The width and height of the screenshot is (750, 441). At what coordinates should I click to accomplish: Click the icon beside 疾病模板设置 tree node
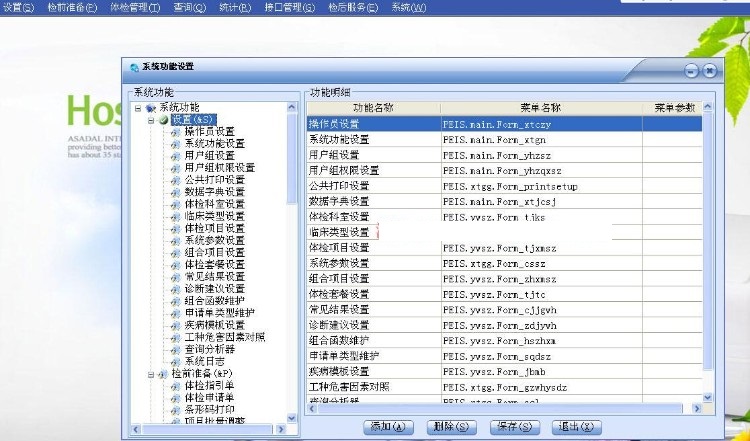click(176, 325)
